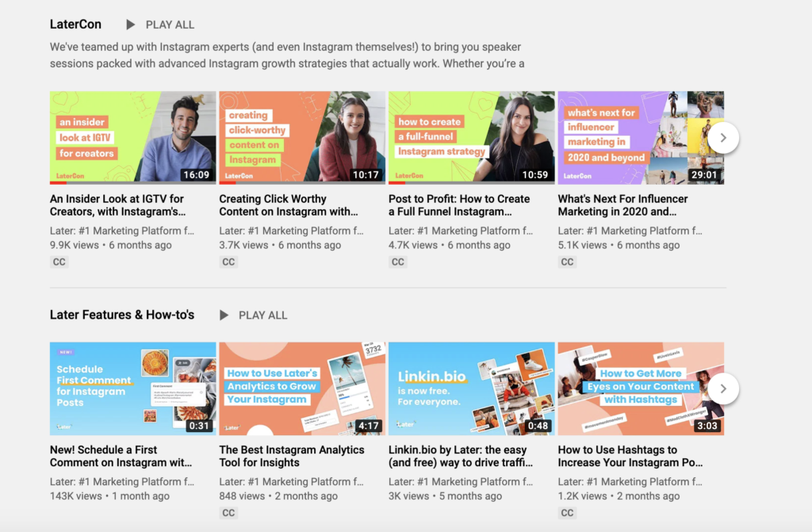Click the 29:01 duration badge

(704, 175)
